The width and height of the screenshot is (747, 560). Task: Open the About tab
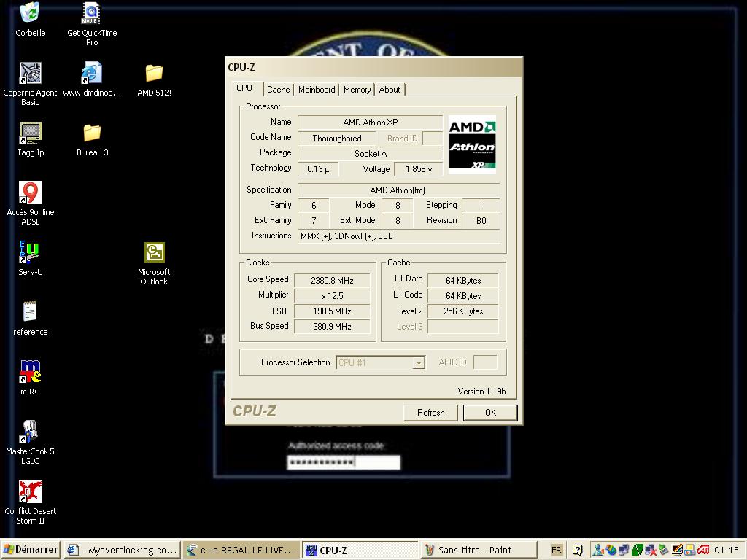(x=390, y=90)
